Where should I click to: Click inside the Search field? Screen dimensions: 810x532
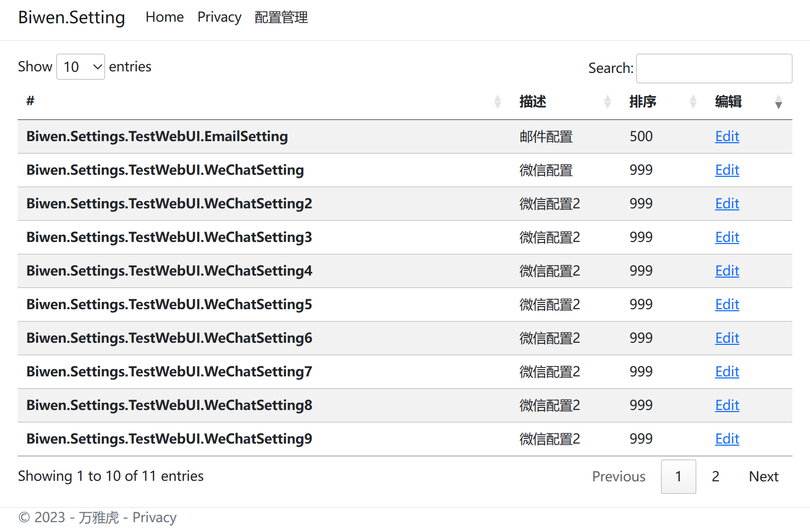(714, 68)
